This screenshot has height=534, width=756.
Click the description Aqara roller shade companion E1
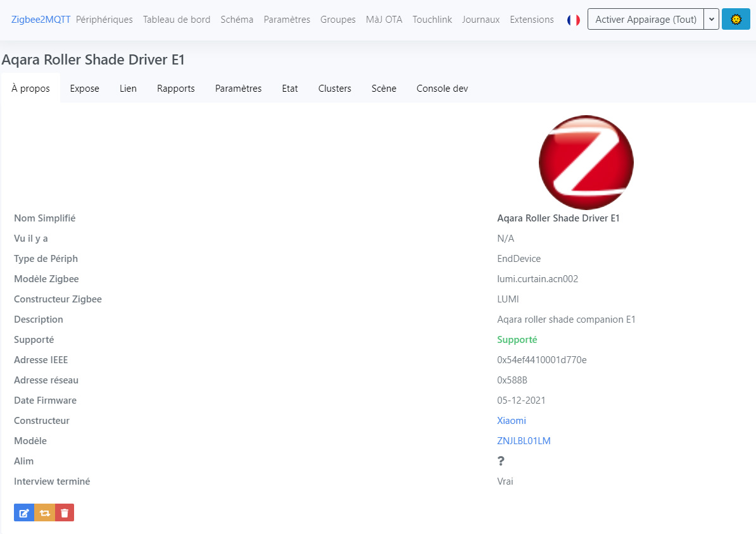pyautogui.click(x=566, y=320)
